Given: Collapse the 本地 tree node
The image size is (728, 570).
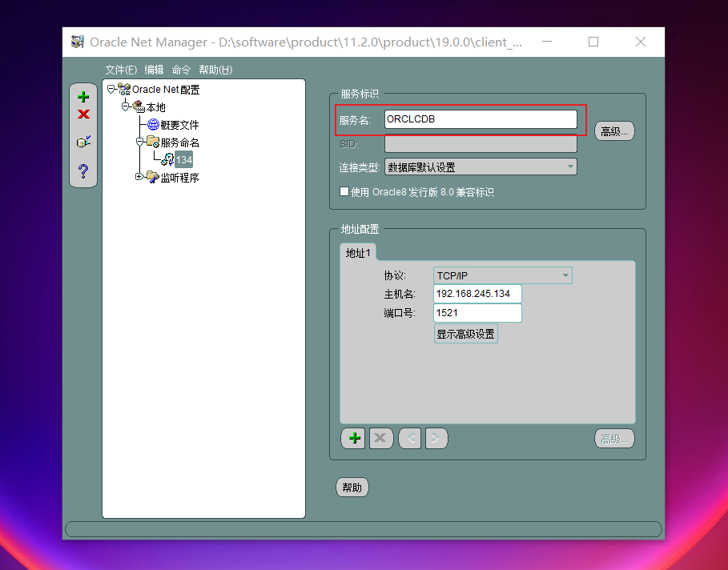Looking at the screenshot, I should click(x=125, y=106).
